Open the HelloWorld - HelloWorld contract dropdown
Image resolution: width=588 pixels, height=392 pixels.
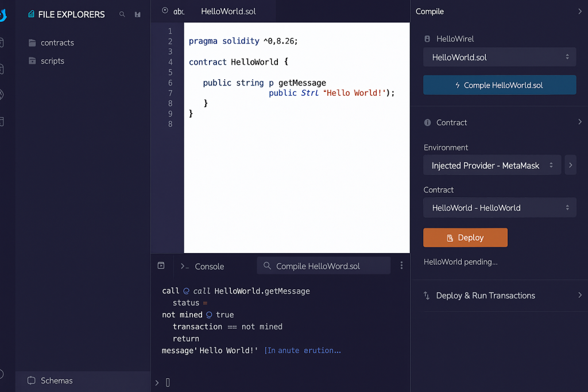(500, 208)
